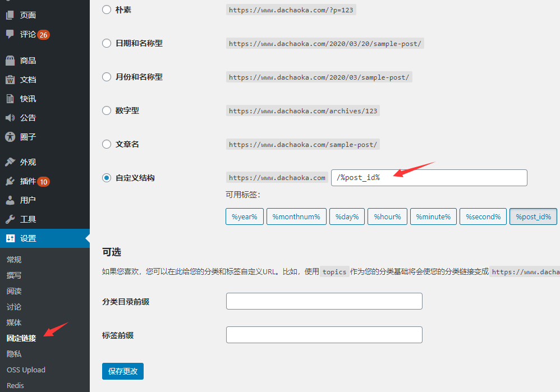Go to Media (媒体) settings submenu
The width and height of the screenshot is (560, 392).
14,322
